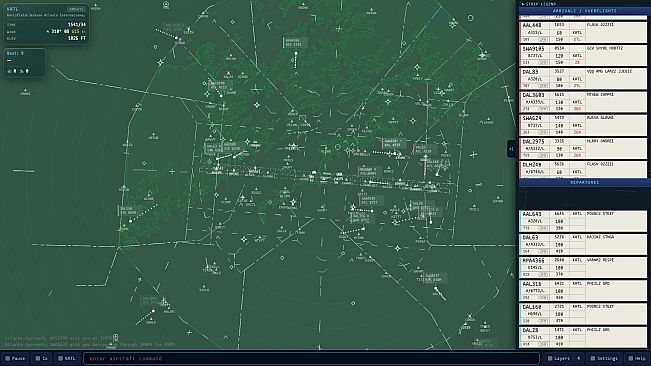
Task: Click the small tag box in DAL83 strip
Action: [x=543, y=86]
